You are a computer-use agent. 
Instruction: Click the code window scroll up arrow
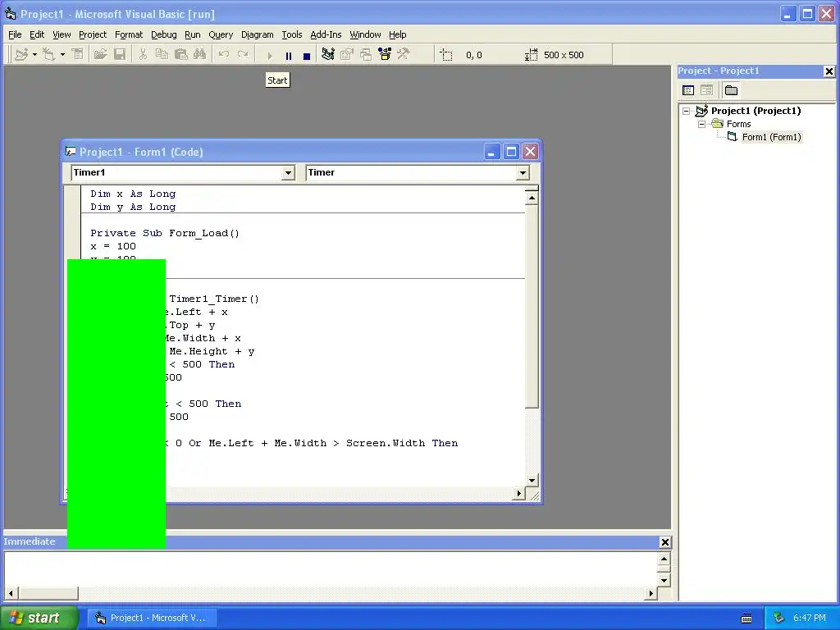click(x=532, y=199)
